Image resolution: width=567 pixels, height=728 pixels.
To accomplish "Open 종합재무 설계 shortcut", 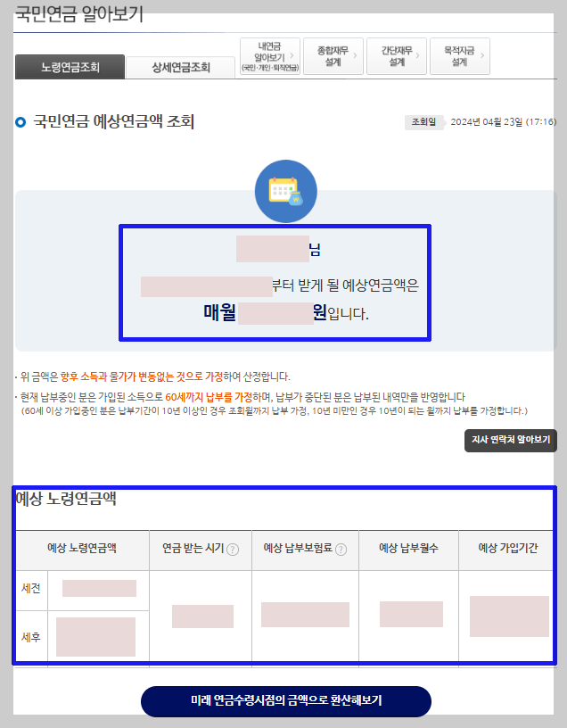I will pos(333,56).
